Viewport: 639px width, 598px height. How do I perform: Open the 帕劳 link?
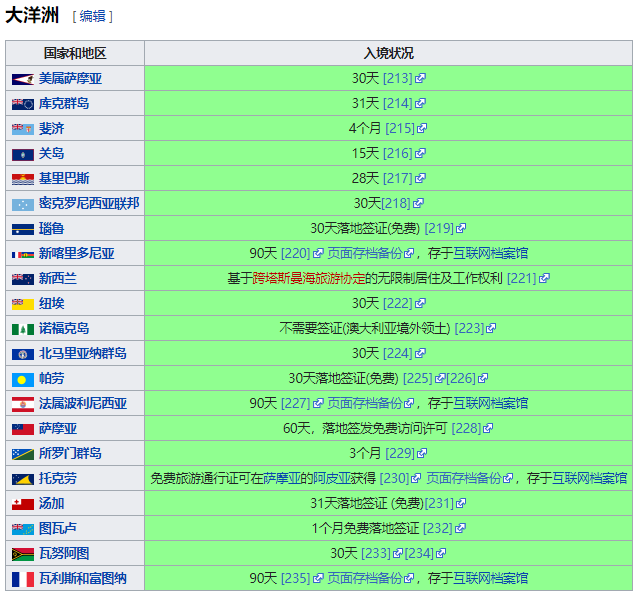[x=51, y=378]
